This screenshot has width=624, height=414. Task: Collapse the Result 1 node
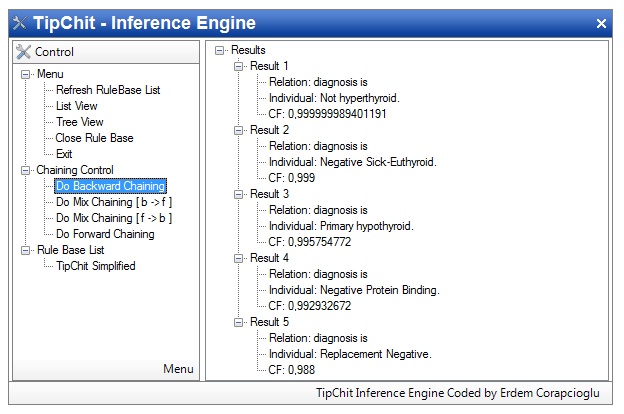click(239, 66)
